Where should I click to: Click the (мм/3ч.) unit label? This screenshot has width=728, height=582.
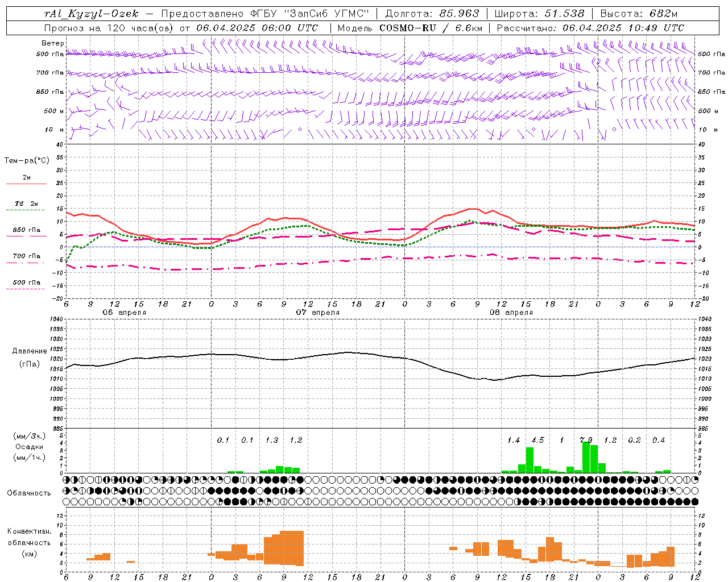(x=30, y=436)
